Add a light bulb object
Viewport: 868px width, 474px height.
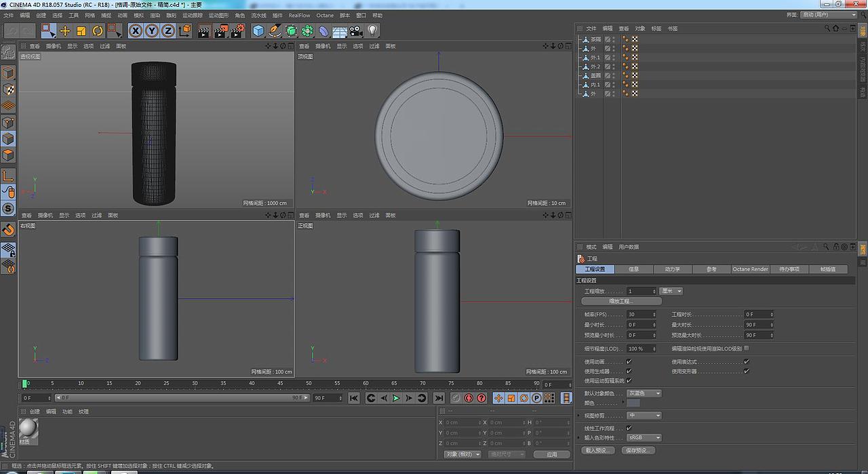click(372, 31)
